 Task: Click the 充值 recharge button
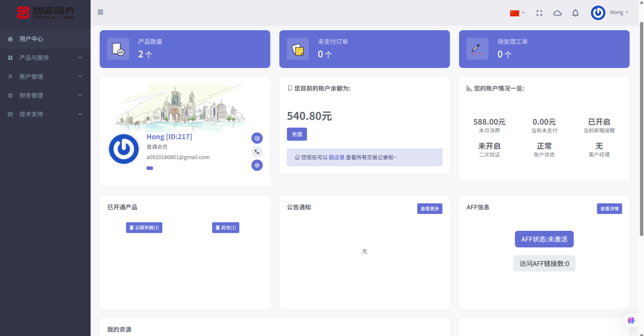[x=297, y=134]
